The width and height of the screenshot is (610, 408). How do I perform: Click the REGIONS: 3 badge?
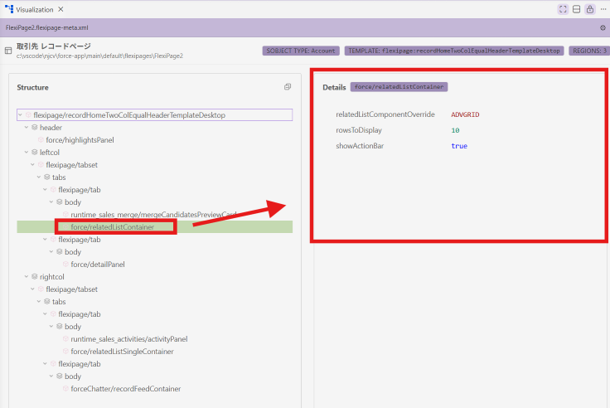pyautogui.click(x=589, y=51)
